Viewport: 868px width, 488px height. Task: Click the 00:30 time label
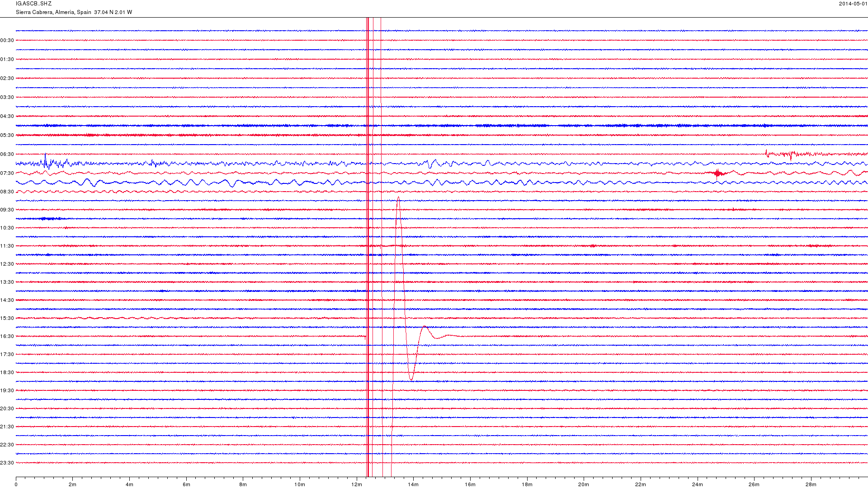pos(7,41)
